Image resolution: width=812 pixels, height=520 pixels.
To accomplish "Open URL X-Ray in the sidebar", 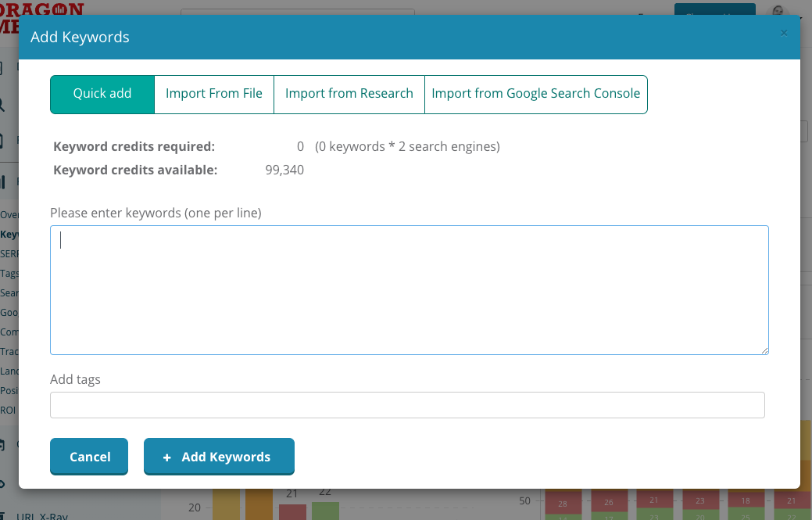I will pos(39,515).
